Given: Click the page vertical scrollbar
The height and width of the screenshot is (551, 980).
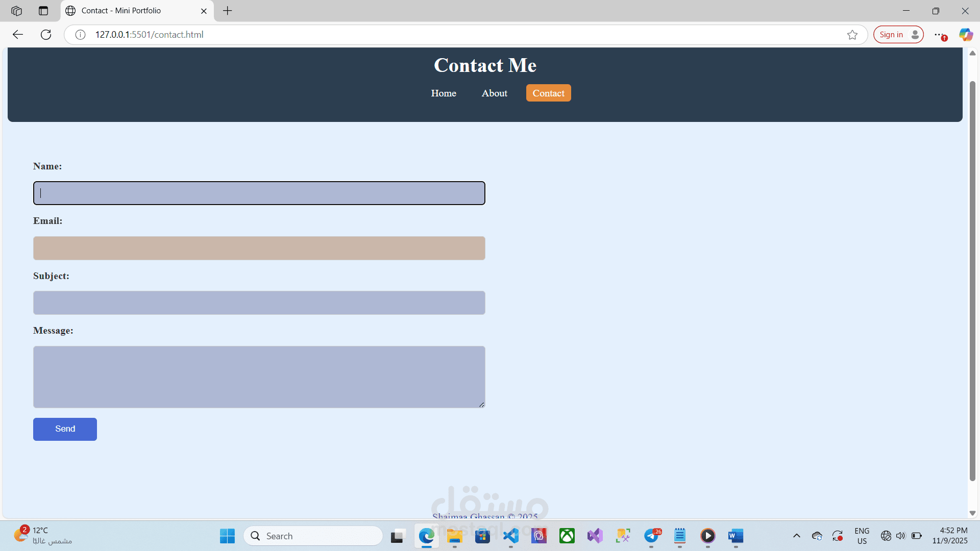Looking at the screenshot, I should (972, 281).
